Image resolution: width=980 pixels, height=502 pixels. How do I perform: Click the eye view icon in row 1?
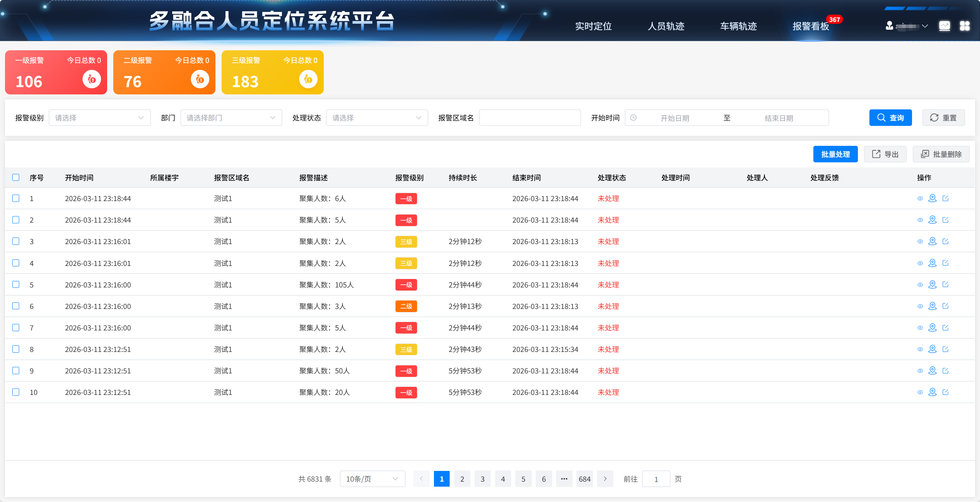click(920, 198)
